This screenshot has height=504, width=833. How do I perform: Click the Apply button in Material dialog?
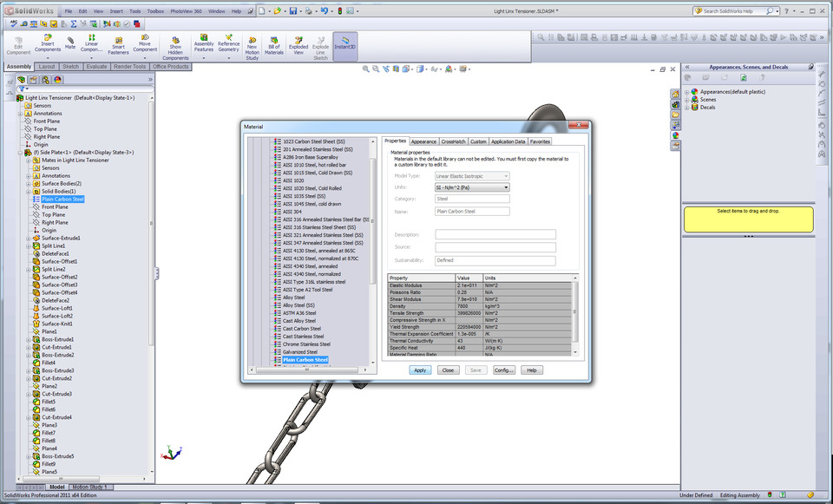tap(420, 370)
